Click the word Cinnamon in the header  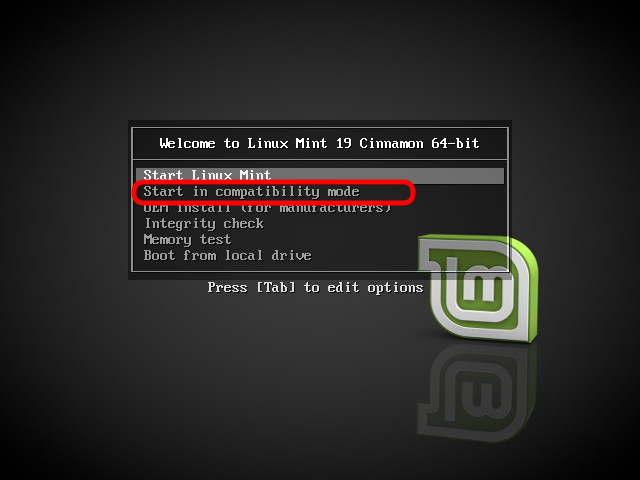coord(391,143)
